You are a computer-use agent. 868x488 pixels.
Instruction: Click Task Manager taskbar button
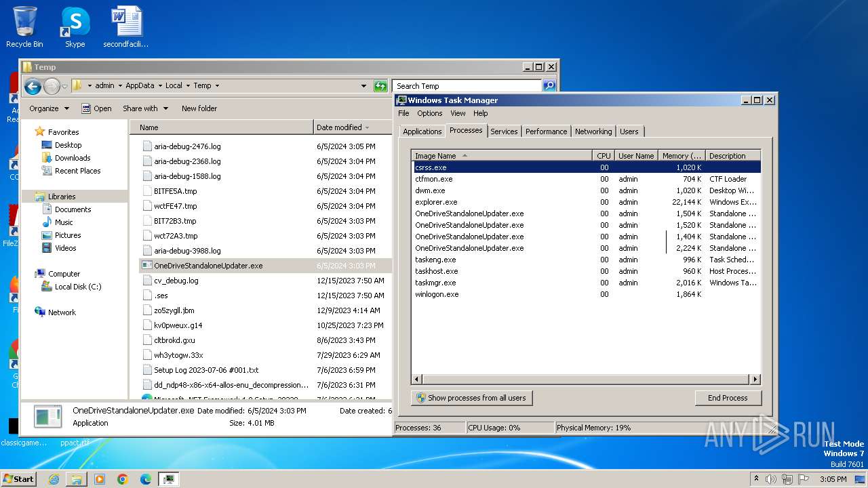(x=169, y=479)
